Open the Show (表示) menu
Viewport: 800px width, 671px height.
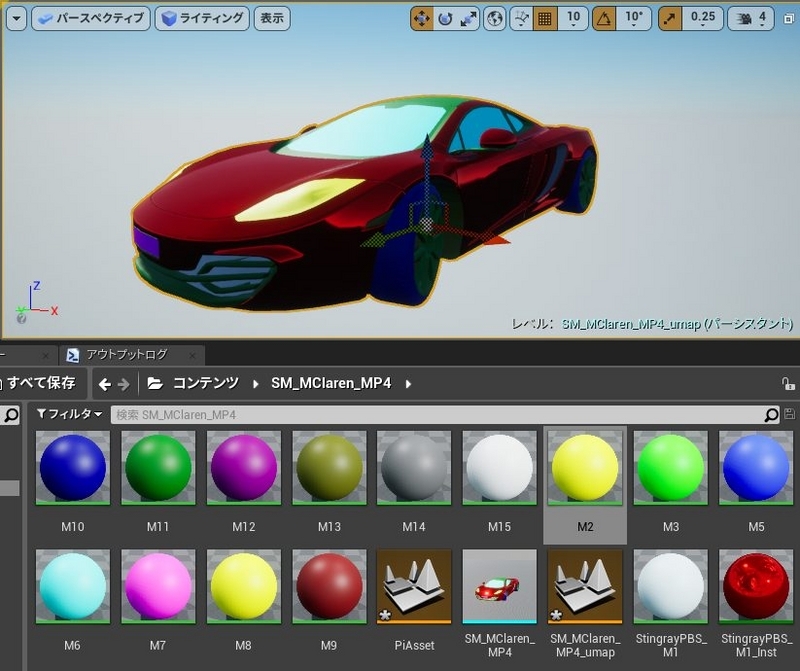272,18
